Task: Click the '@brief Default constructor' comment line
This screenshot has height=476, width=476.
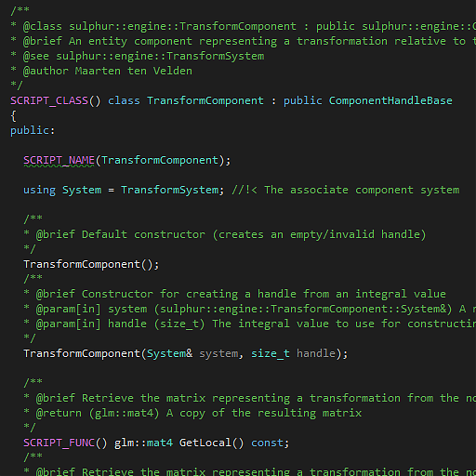Action: click(x=225, y=234)
